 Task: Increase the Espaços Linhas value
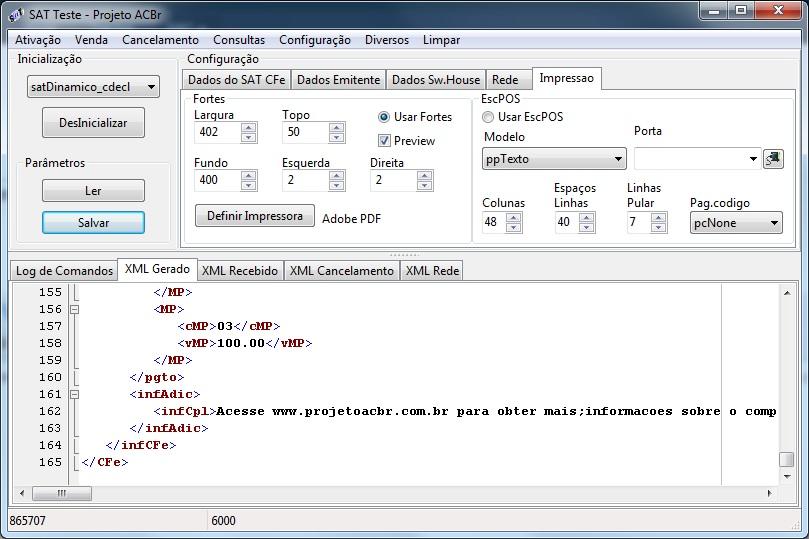[x=586, y=218]
